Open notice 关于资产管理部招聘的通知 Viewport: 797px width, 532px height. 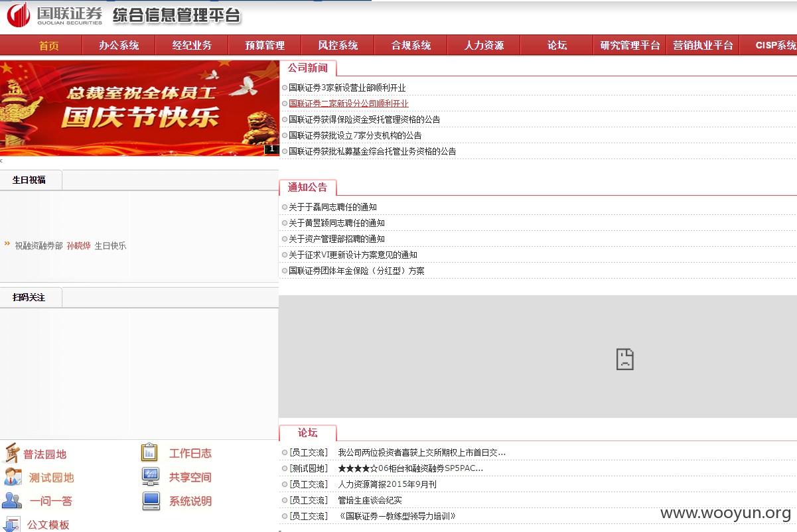(336, 239)
